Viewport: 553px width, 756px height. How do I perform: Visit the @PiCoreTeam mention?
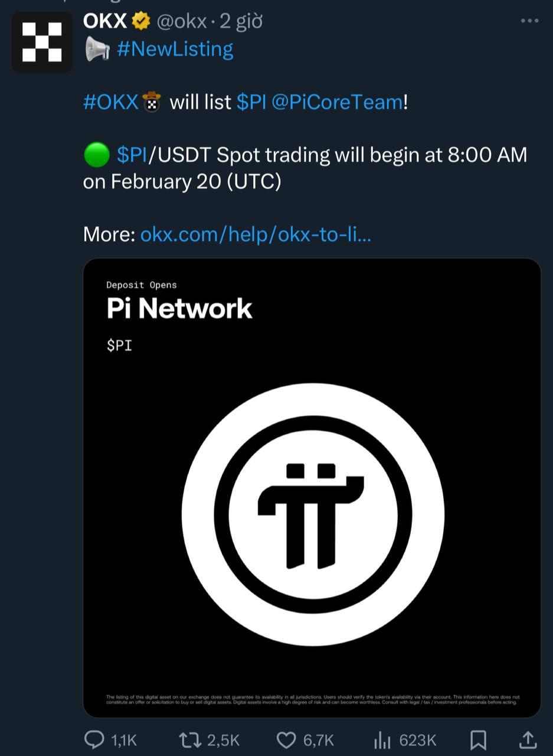click(x=337, y=102)
